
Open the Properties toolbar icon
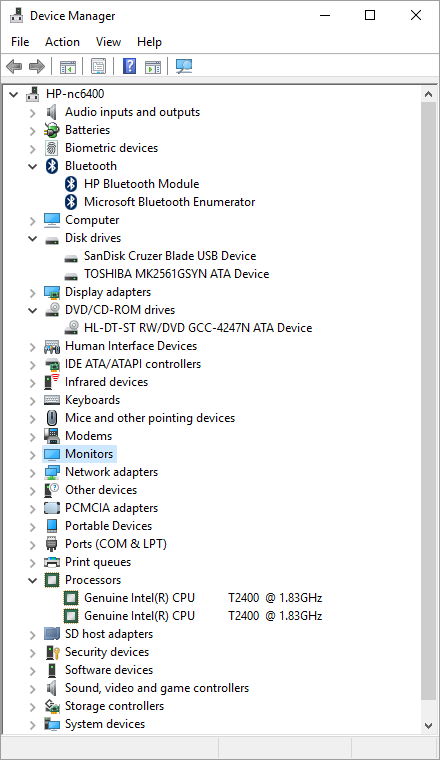pyautogui.click(x=98, y=66)
